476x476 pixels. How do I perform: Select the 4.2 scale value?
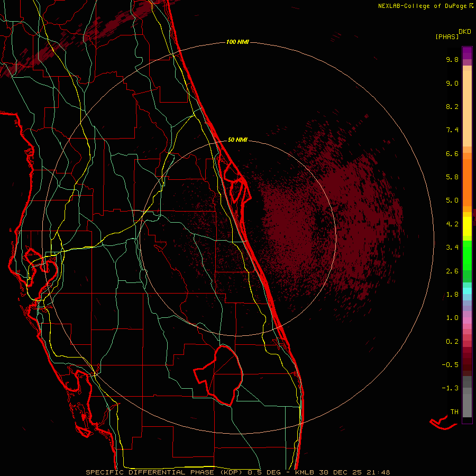pos(452,224)
